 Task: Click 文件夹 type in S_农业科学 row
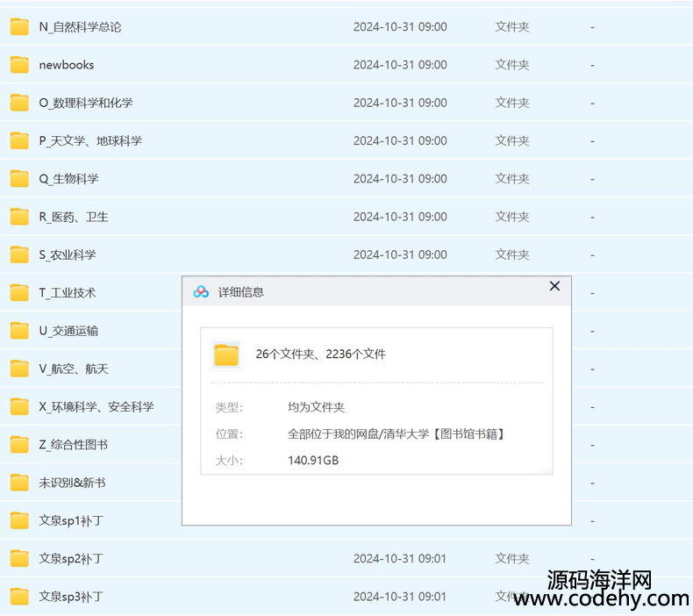512,255
